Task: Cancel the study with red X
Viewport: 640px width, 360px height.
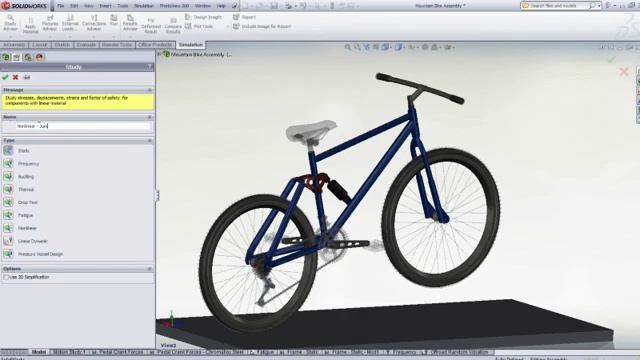Action: [x=15, y=77]
